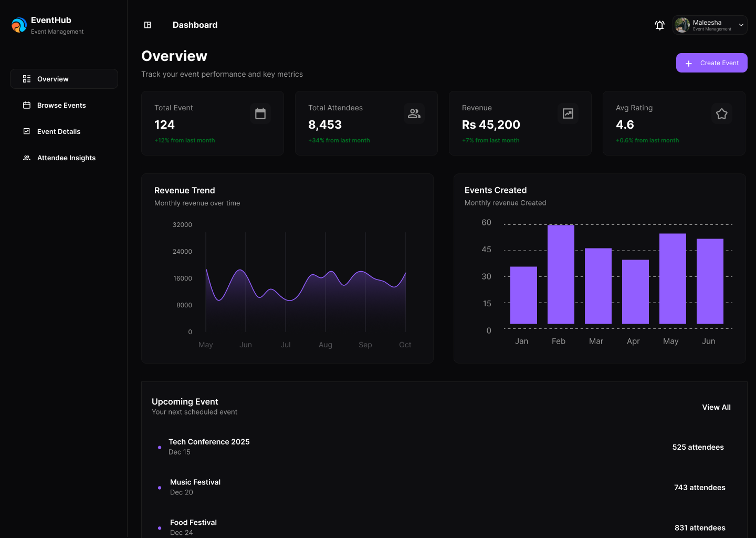756x538 pixels.
Task: Click the chart icon in Revenue card
Action: [568, 113]
